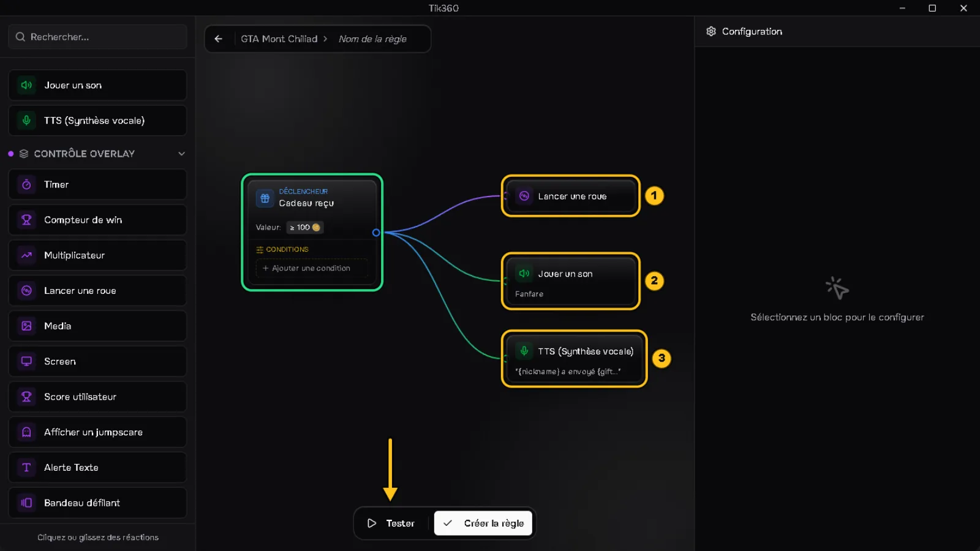
Task: Add the Timer reaction from the list
Action: coord(98,184)
